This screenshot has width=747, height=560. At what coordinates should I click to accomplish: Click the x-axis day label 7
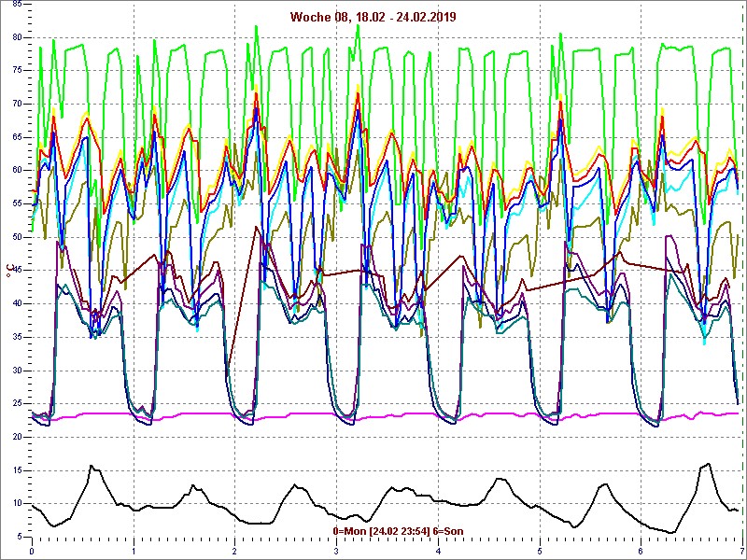742,553
